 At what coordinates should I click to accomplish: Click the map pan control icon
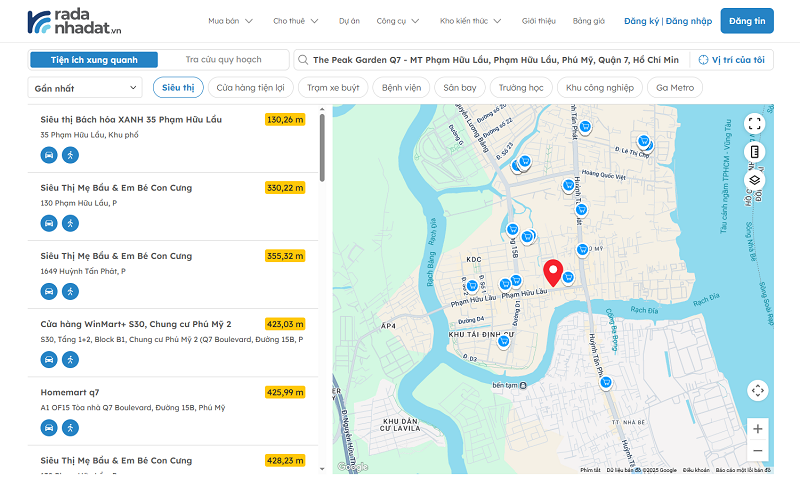tap(758, 391)
